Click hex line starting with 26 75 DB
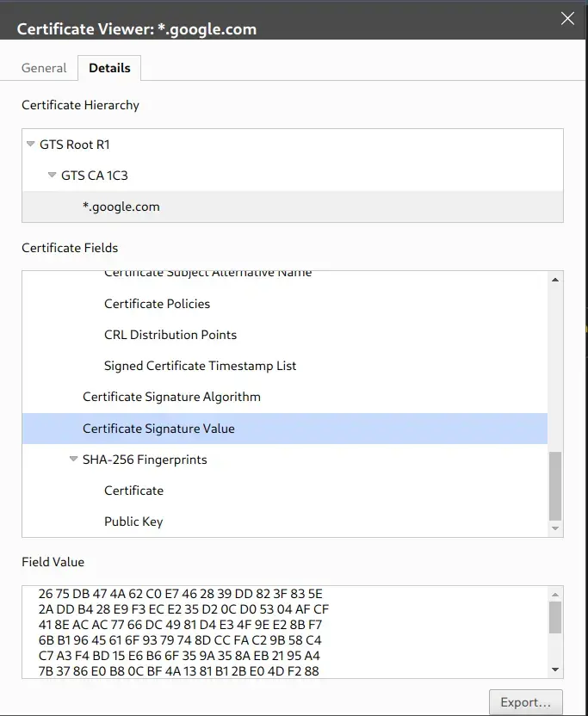 (x=181, y=594)
